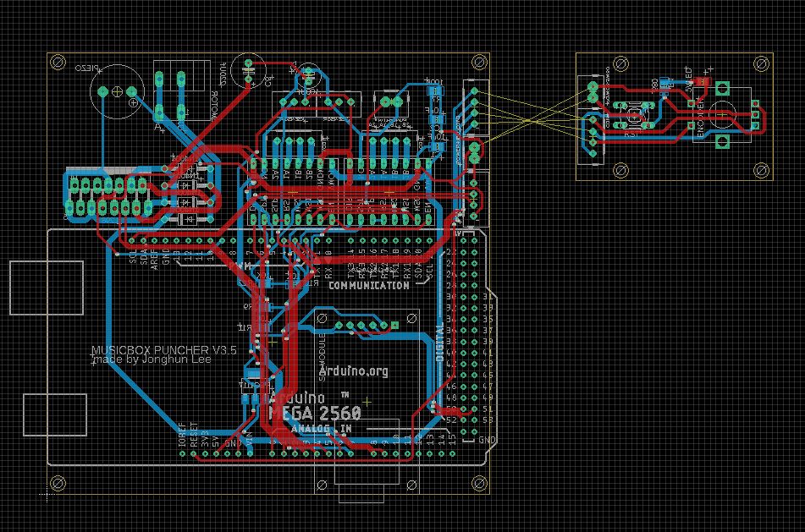Click the GND label beside the digital header

[487, 440]
